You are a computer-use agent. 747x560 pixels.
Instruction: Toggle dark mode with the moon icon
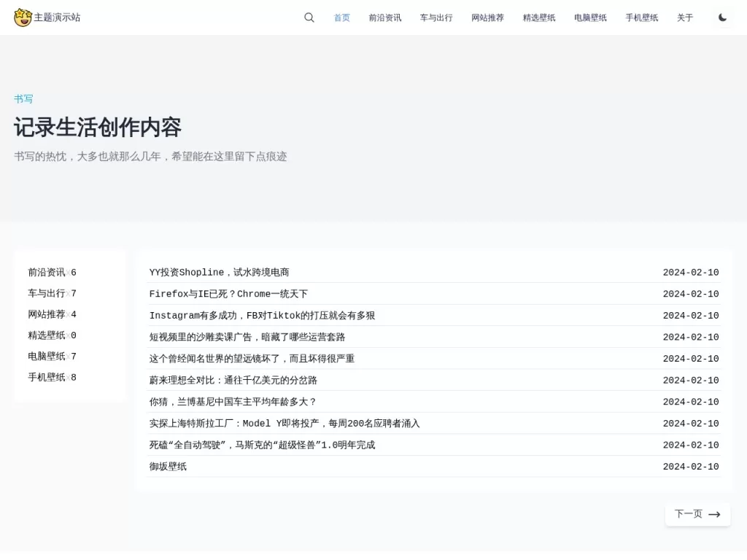coord(722,17)
